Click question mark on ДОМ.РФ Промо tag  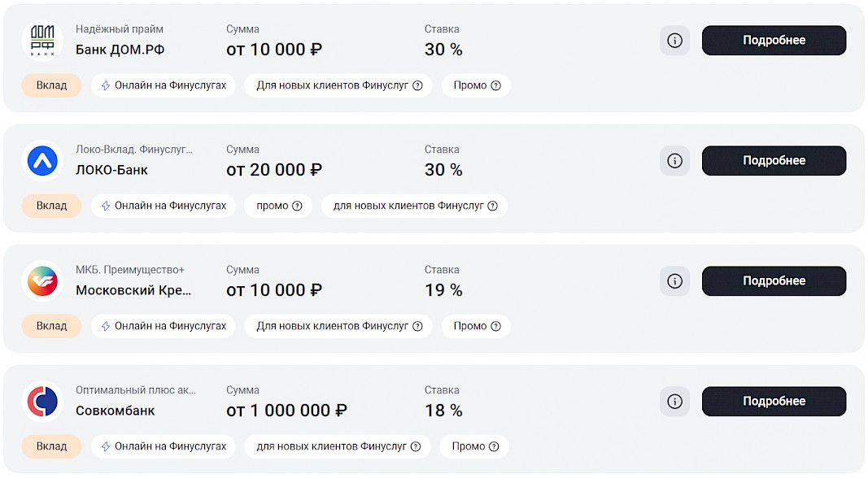point(495,85)
